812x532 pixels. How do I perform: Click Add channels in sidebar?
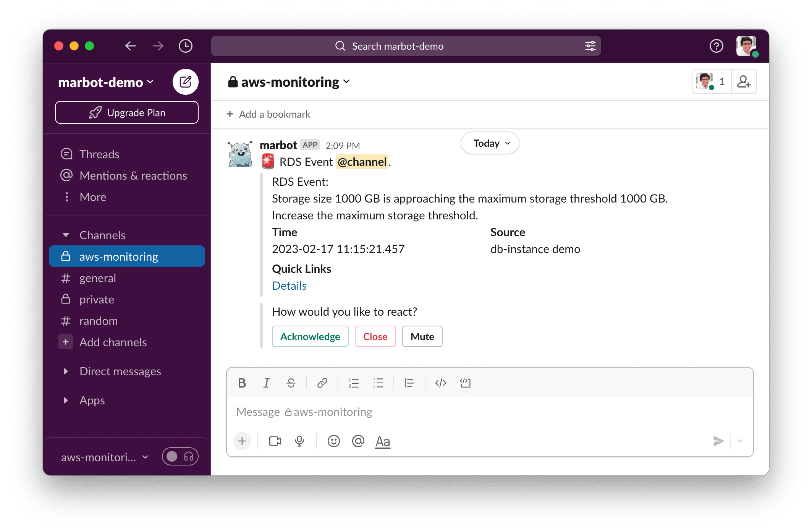[127, 342]
